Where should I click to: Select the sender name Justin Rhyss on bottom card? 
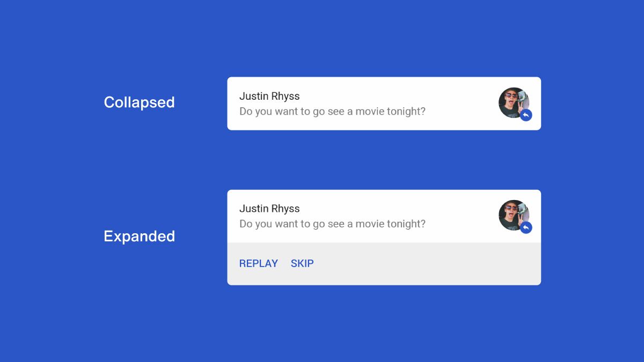click(x=269, y=209)
